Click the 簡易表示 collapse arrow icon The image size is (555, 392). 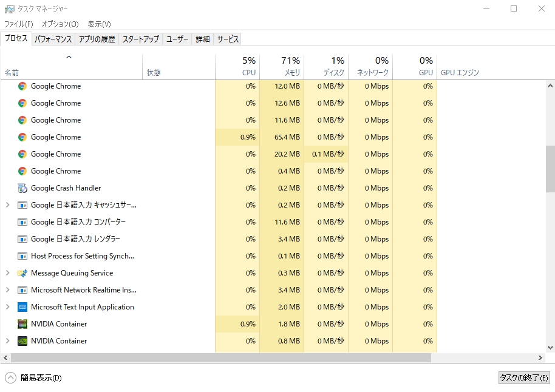point(10,378)
